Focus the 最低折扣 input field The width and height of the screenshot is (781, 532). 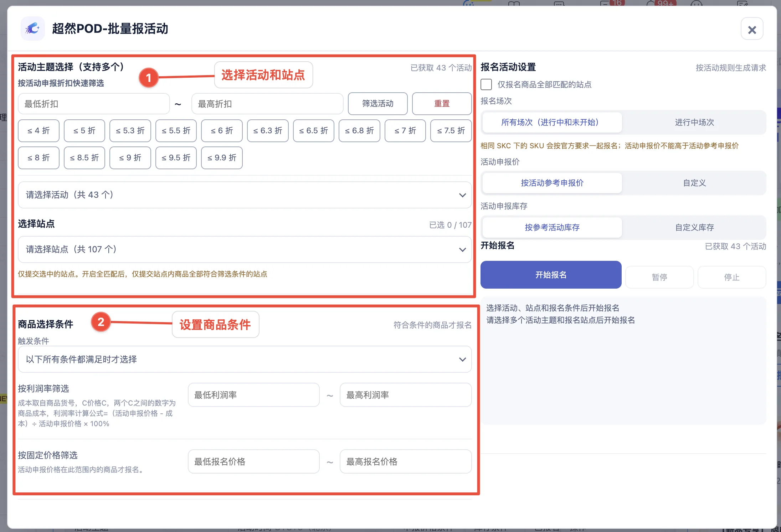[x=94, y=104]
